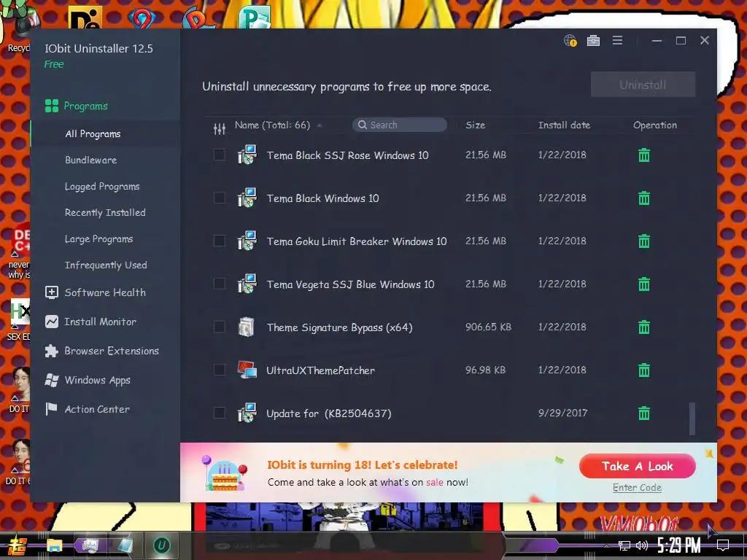Open the Bundleware category
The image size is (747, 560).
(90, 160)
